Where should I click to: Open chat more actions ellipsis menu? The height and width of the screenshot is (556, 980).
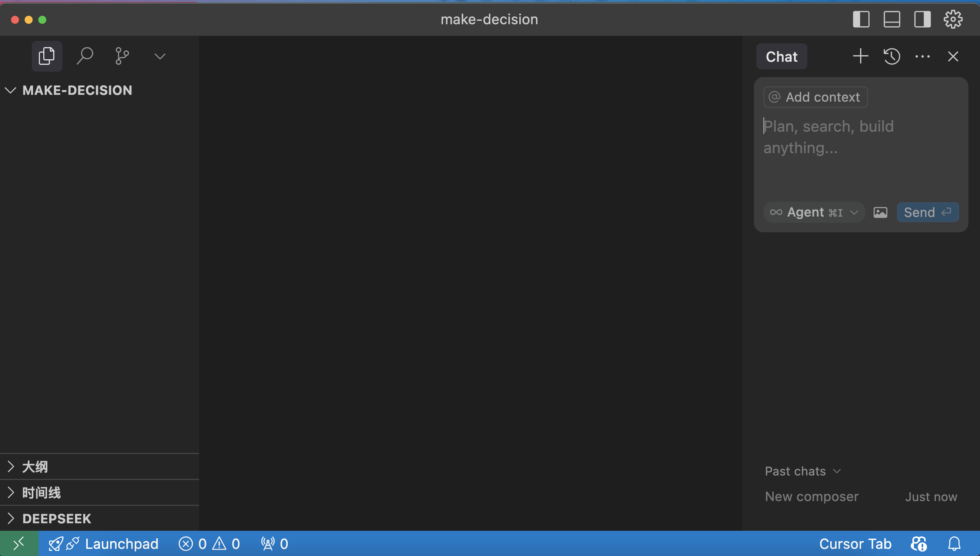point(922,57)
